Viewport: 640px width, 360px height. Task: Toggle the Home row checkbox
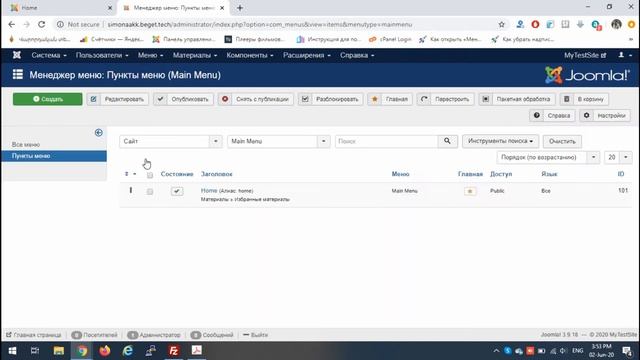point(150,191)
